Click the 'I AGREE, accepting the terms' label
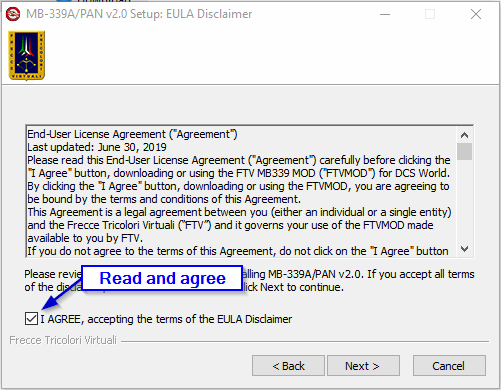The height and width of the screenshot is (390, 501). pos(166,319)
